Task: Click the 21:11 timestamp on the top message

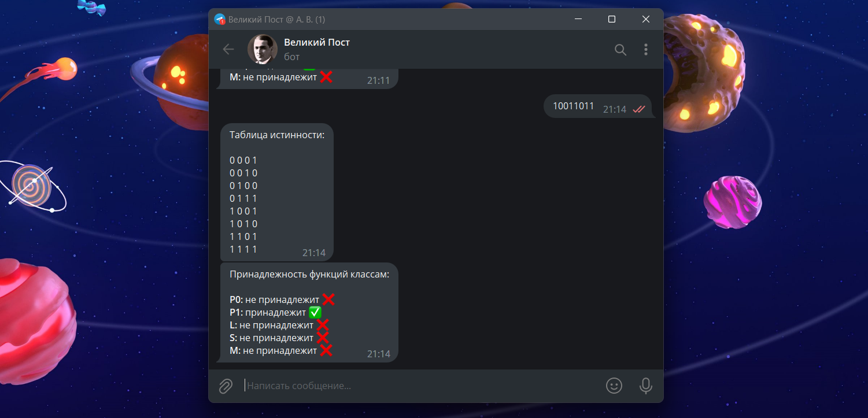Action: [379, 80]
